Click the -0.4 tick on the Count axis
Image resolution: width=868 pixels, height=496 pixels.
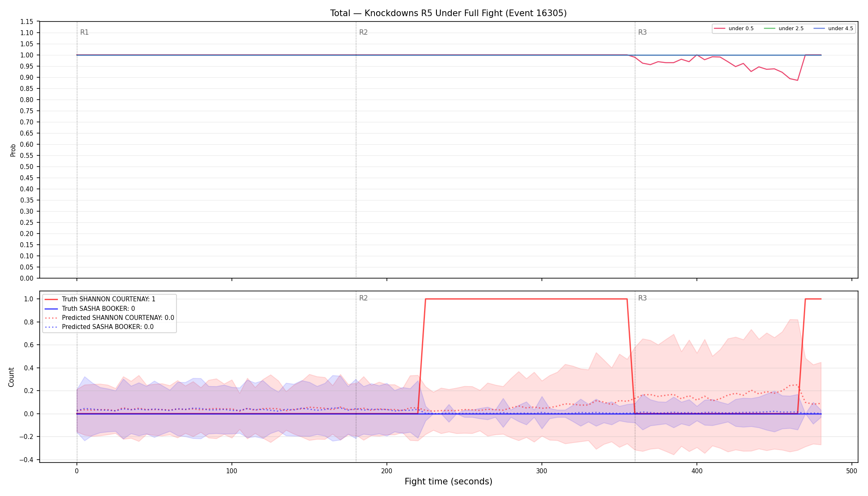(x=27, y=460)
